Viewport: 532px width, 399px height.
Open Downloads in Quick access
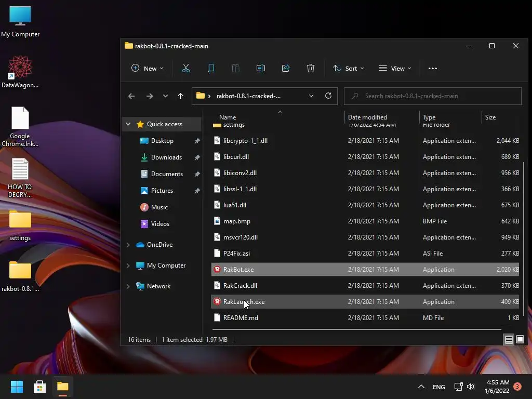click(166, 157)
